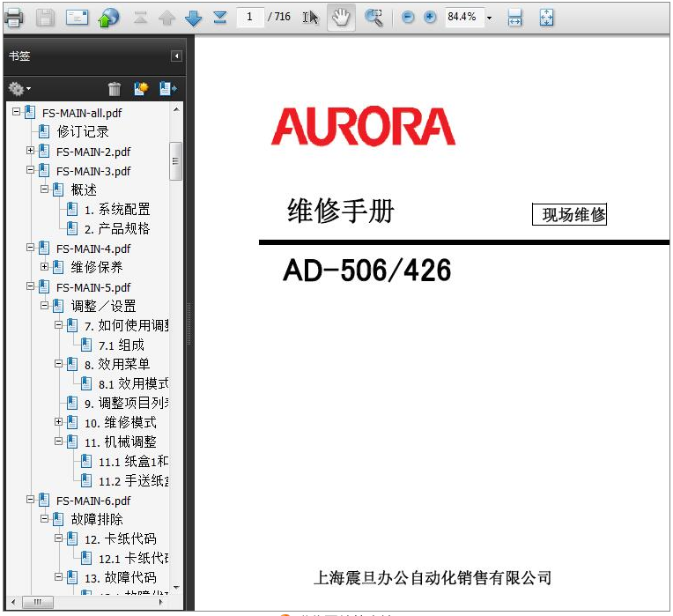This screenshot has width=673, height=616.
Task: Open zoom level dropdown arrow
Action: pyautogui.click(x=489, y=18)
